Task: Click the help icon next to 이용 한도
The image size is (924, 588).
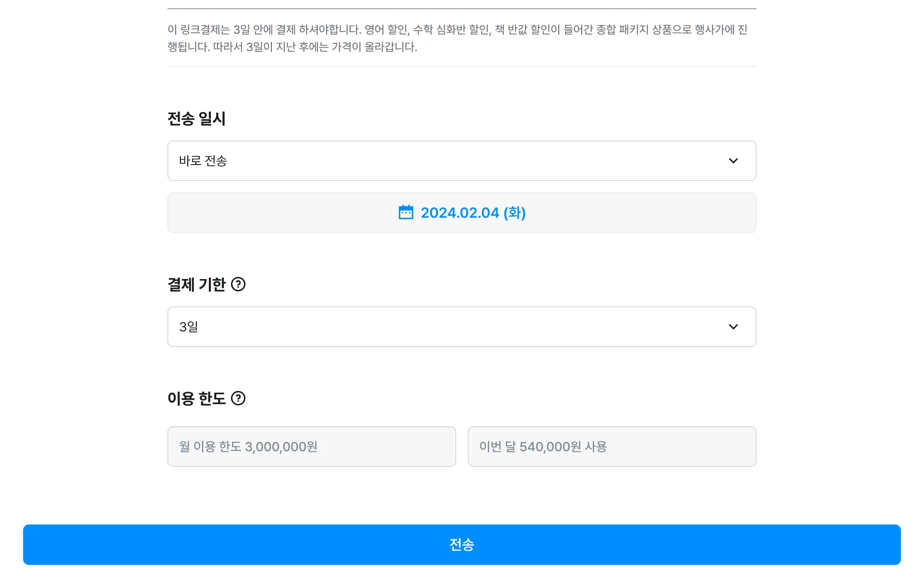Action: click(x=238, y=398)
